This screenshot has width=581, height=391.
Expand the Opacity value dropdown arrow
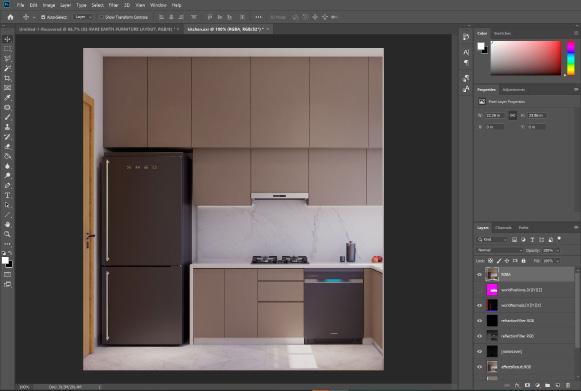tap(558, 251)
